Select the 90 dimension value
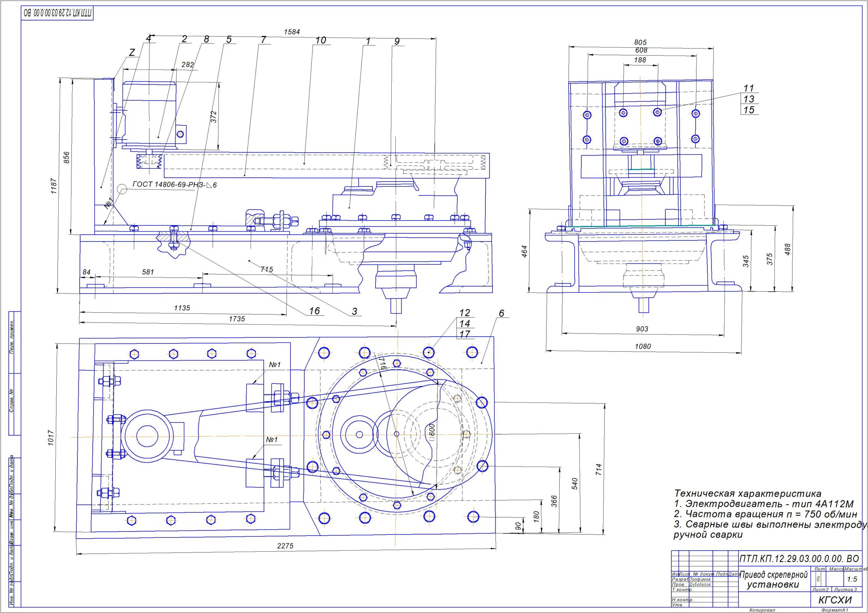This screenshot has height=613, width=868. point(519,526)
